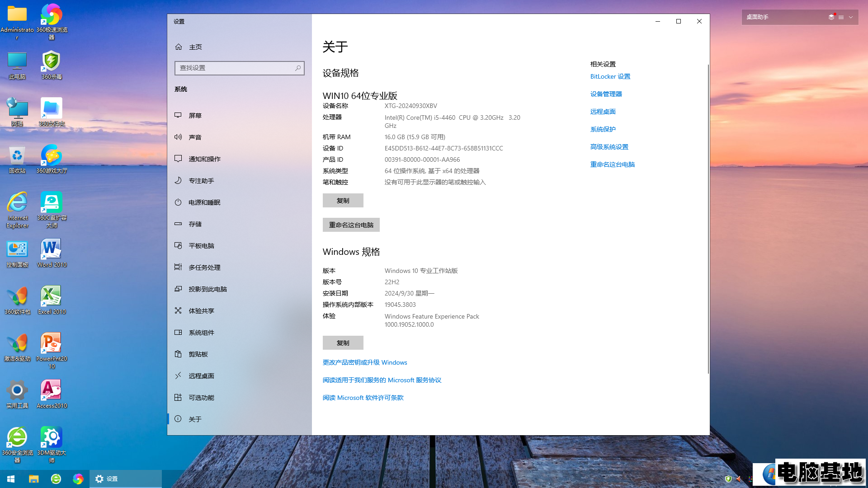Viewport: 868px width, 488px height.
Task: Open 投影到此电脑 settings page
Action: tap(240, 289)
